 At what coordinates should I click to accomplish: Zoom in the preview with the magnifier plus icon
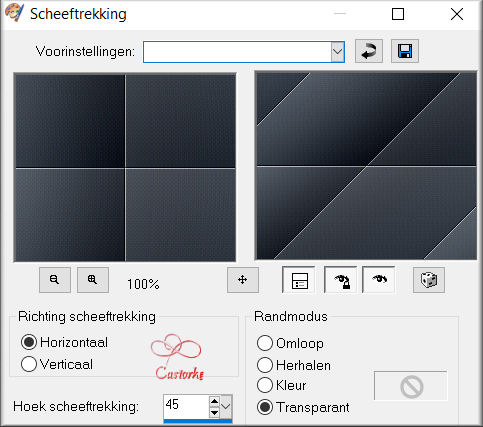[x=93, y=280]
